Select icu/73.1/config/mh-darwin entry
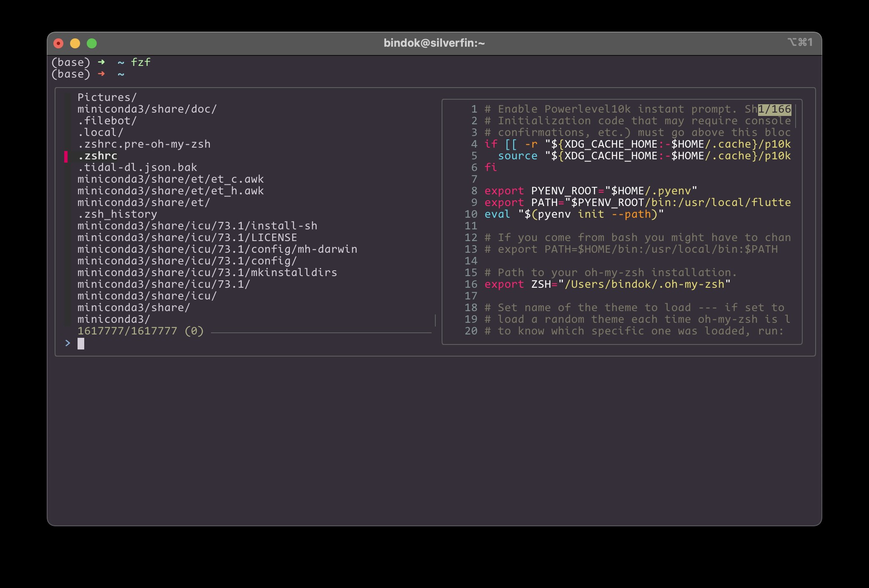 [x=217, y=249]
